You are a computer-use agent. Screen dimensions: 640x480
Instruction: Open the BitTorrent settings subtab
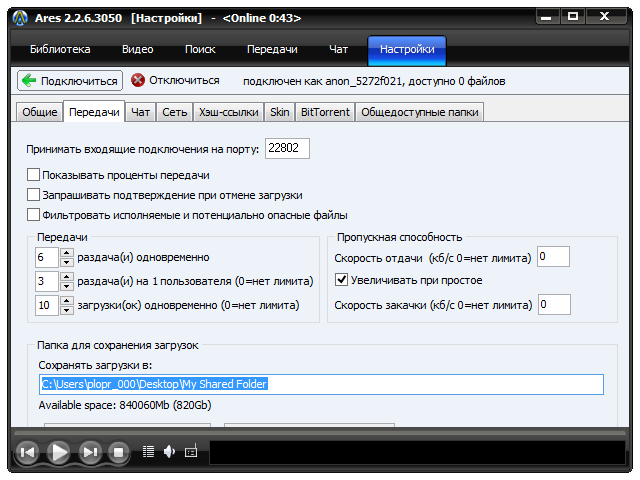(325, 112)
